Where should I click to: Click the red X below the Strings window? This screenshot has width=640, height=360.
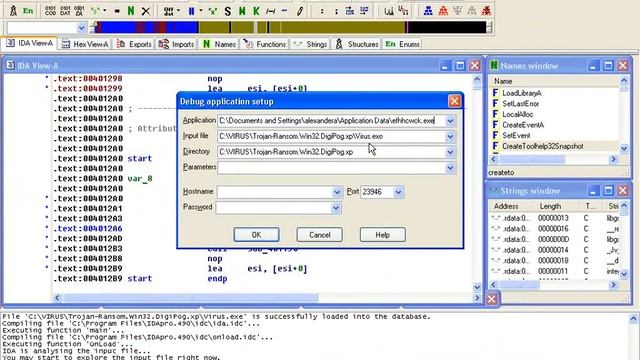click(x=491, y=299)
